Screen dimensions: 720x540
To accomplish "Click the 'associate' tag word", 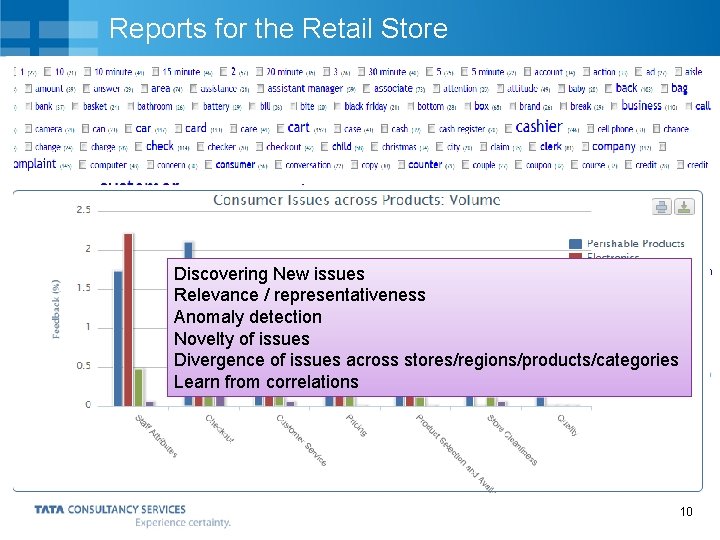I will click(x=393, y=88).
